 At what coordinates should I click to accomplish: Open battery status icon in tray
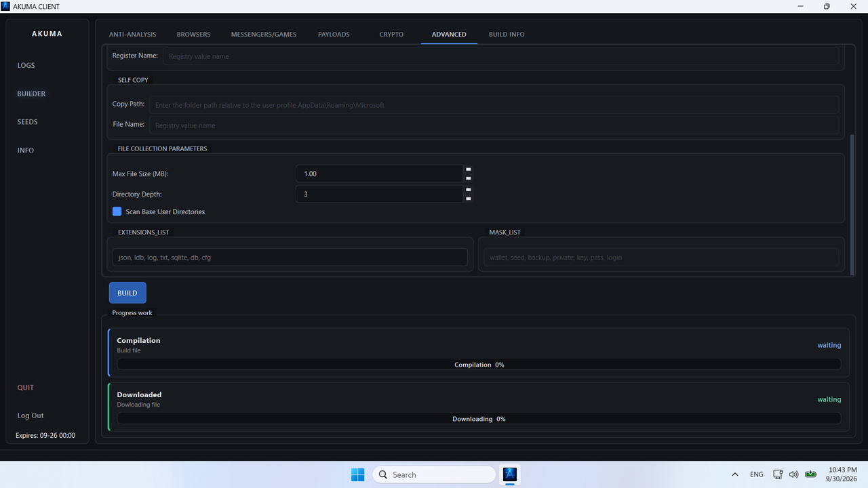pos(810,474)
